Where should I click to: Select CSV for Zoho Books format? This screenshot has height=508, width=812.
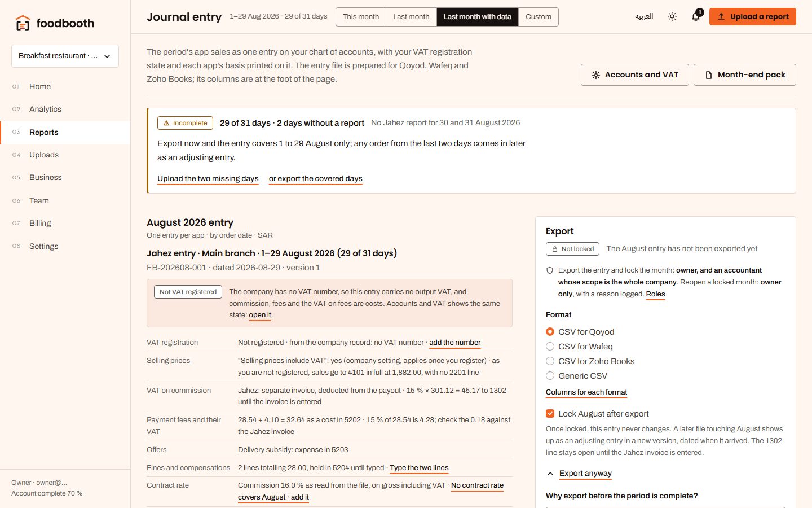tap(590, 361)
